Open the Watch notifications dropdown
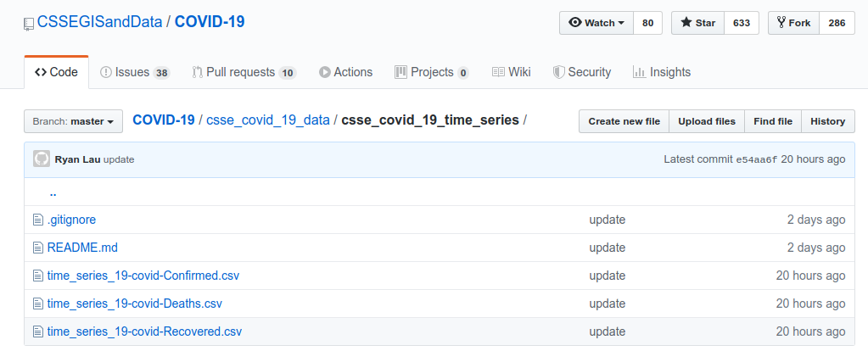The image size is (868, 351). [596, 23]
